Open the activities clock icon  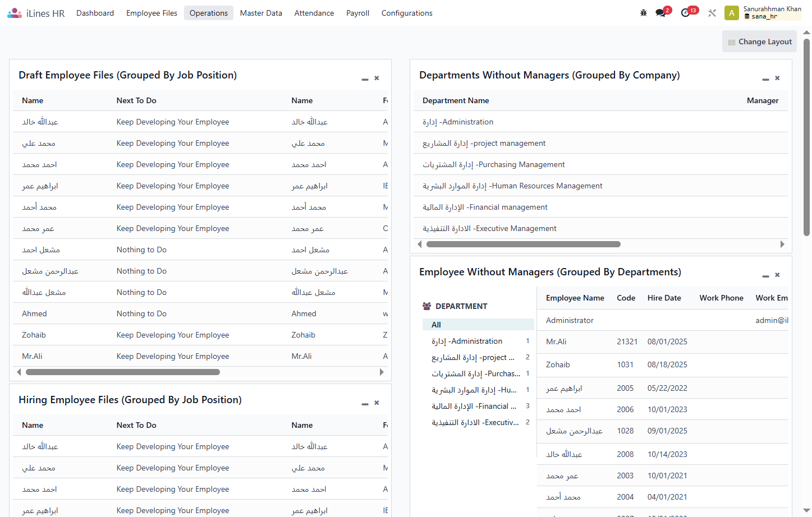click(x=685, y=13)
